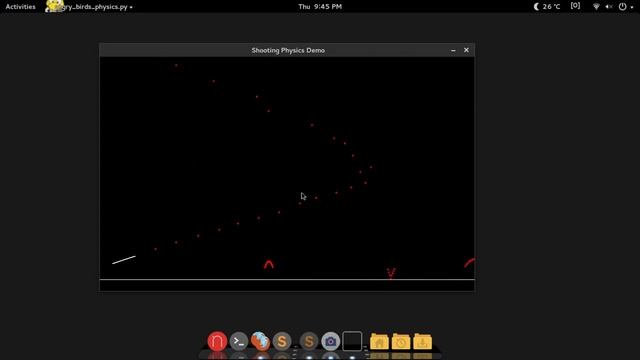Click the red caret-shaped target in the demo

coord(269,264)
